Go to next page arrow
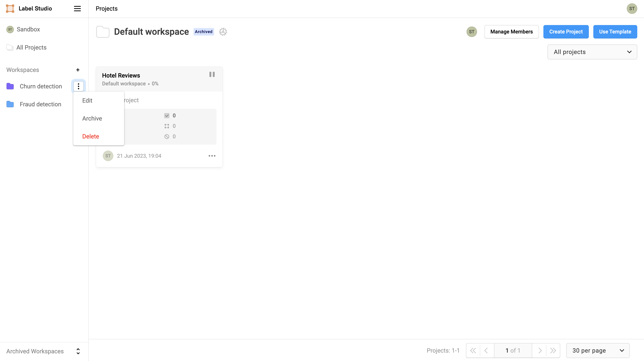644x361 pixels. (x=540, y=351)
